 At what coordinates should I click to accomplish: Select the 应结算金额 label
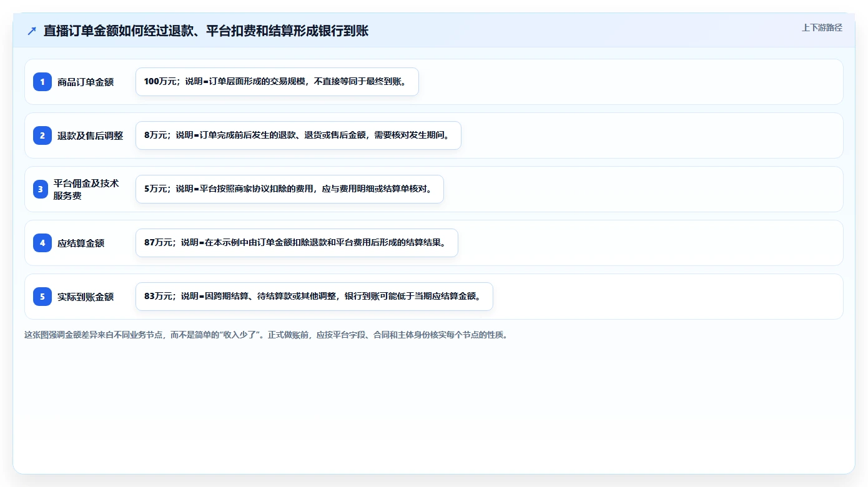click(81, 243)
